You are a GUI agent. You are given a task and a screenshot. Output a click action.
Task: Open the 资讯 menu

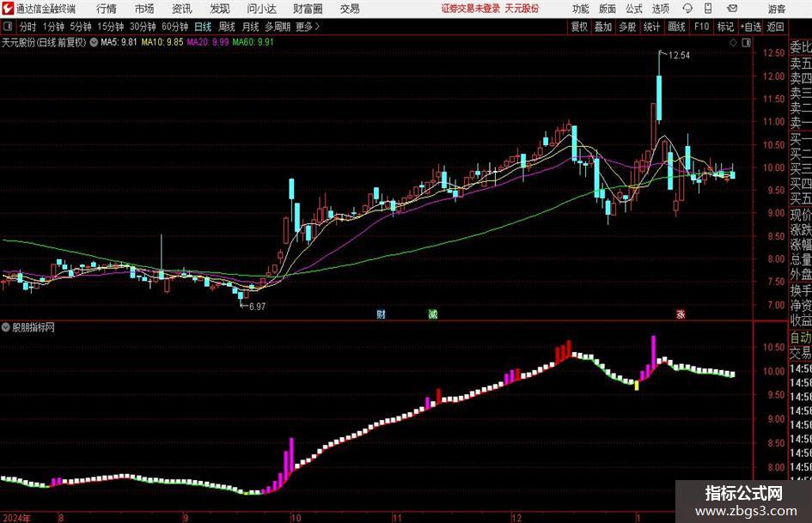pyautogui.click(x=182, y=9)
